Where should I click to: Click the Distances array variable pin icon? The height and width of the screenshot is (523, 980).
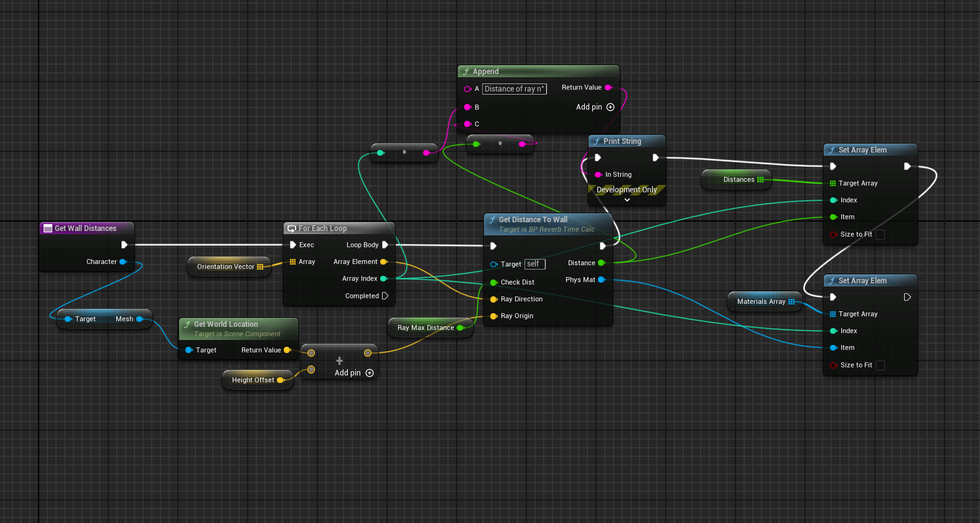tap(760, 179)
